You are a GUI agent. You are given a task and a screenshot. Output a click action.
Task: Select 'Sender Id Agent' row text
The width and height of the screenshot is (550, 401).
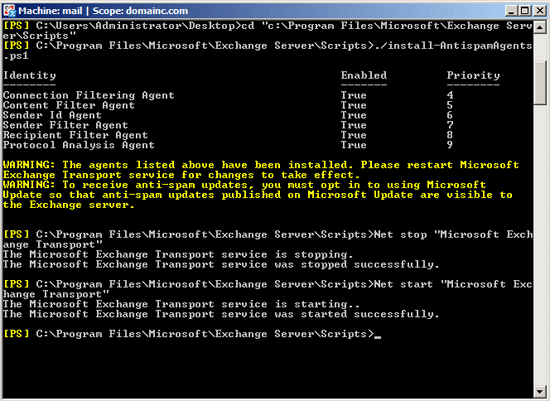tap(52, 115)
